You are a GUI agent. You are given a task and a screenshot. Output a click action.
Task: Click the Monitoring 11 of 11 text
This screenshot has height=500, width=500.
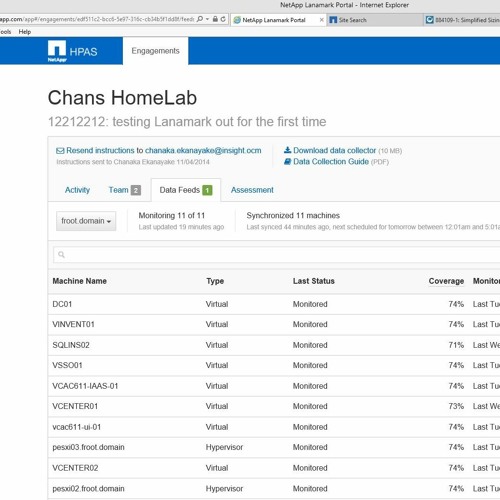coord(172,216)
